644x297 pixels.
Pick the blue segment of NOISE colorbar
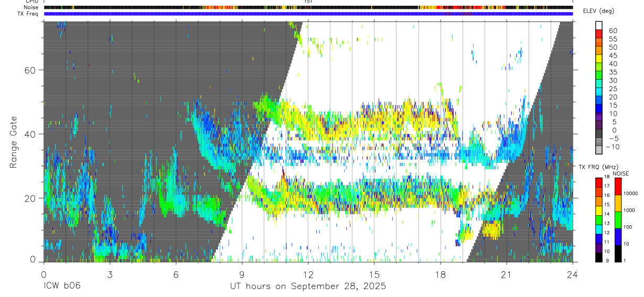pos(618,237)
